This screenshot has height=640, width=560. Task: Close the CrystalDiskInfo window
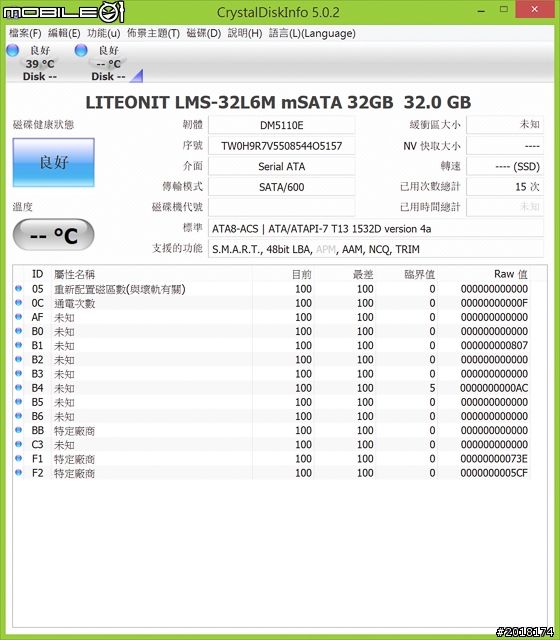[535, 9]
